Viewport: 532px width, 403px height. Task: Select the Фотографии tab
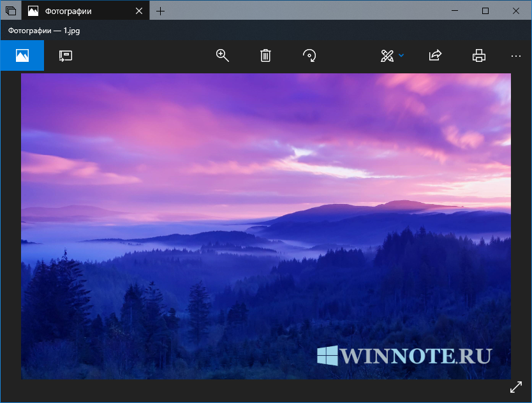[x=85, y=10]
